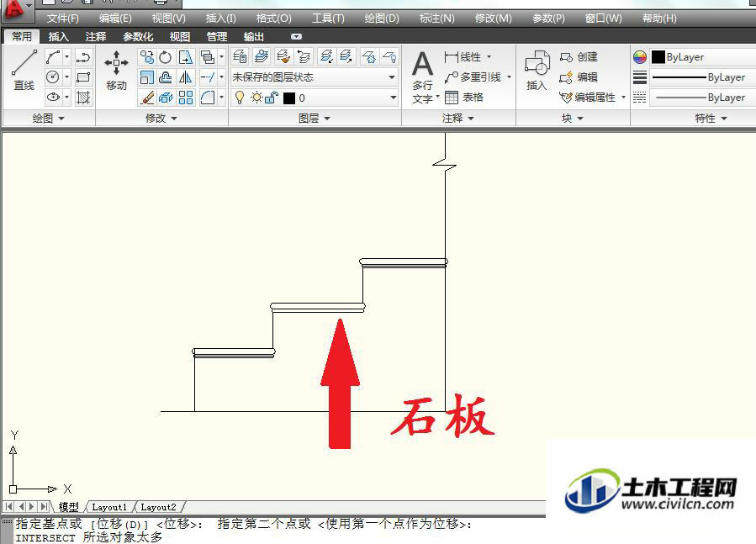Expand the 修改 panel
The width and height of the screenshot is (756, 544).
[x=161, y=119]
